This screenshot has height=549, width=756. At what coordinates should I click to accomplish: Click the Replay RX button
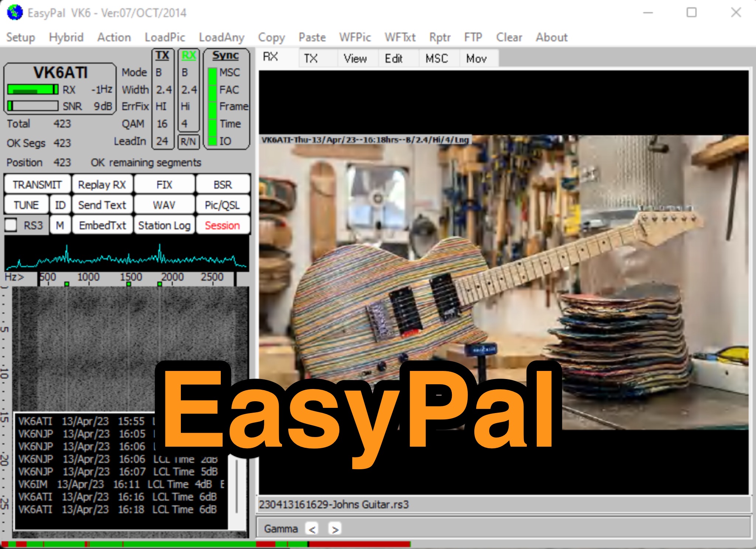click(102, 184)
